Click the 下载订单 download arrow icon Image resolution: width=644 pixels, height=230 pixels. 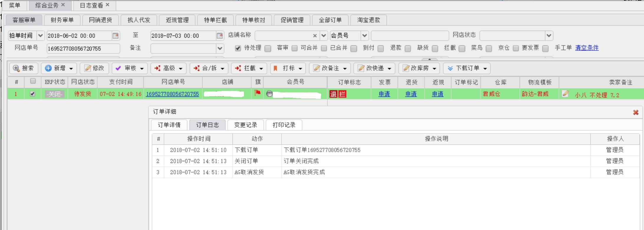(450, 68)
